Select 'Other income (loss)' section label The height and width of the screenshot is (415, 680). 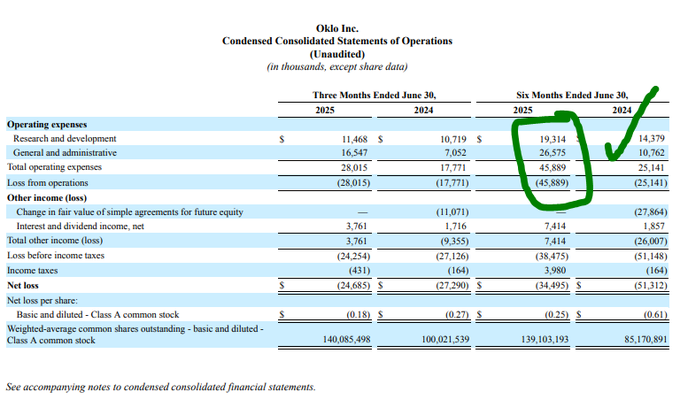pyautogui.click(x=47, y=198)
